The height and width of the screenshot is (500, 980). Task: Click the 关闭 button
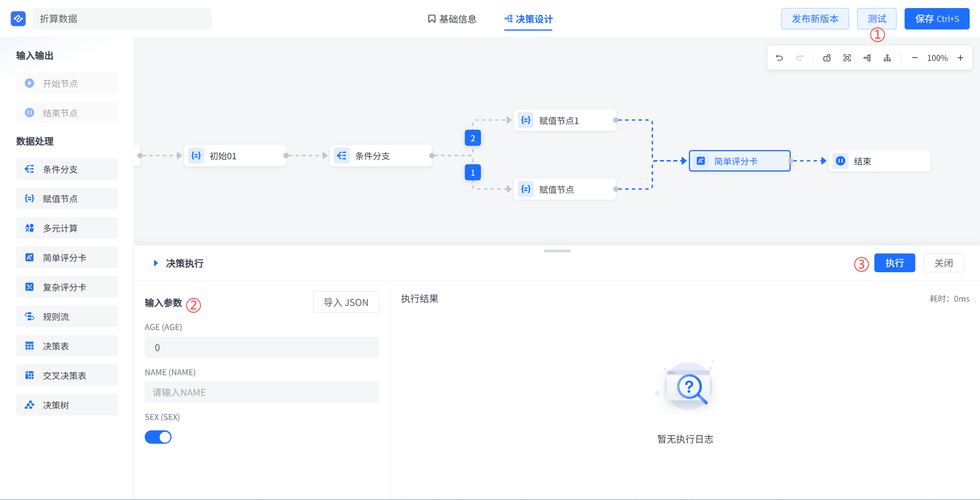[x=944, y=263]
